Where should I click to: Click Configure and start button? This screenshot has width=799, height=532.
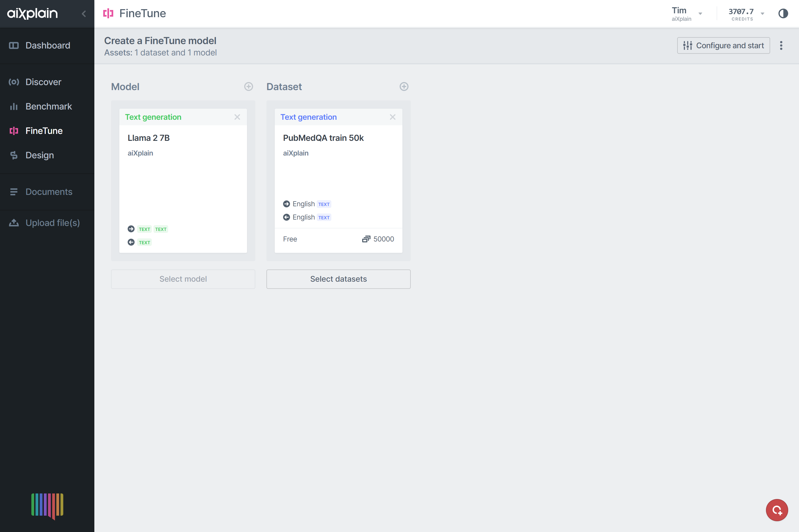coord(724,45)
